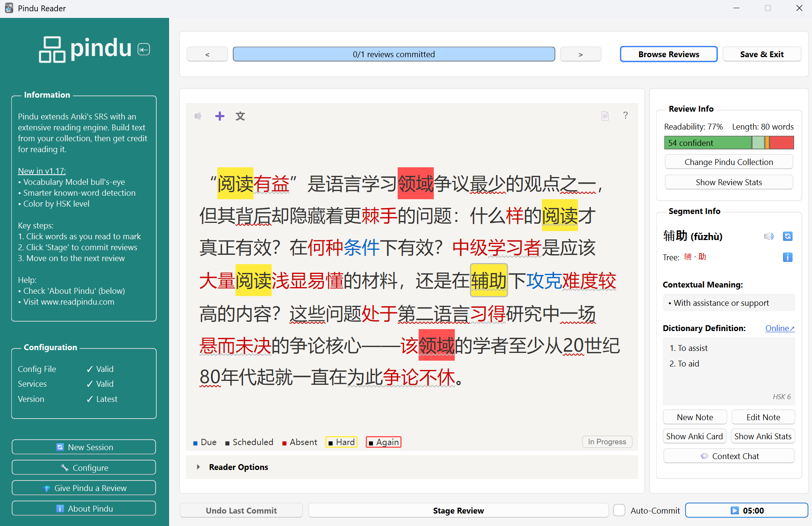Toggle translation with the 文 icon
Viewport: 812px width, 526px height.
tap(240, 116)
